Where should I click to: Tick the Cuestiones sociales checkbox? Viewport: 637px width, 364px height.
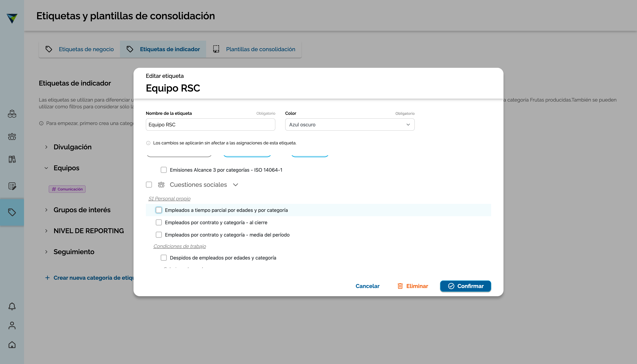tap(149, 184)
